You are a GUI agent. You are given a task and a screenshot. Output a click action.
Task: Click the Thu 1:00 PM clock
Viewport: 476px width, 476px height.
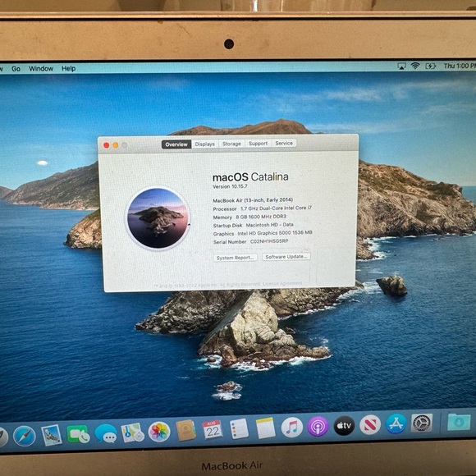click(x=460, y=66)
